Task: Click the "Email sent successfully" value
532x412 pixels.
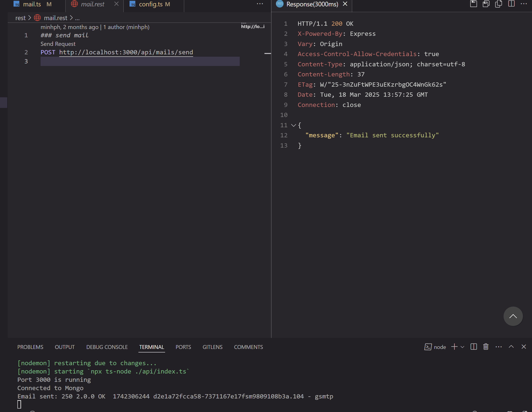Action: coord(392,135)
